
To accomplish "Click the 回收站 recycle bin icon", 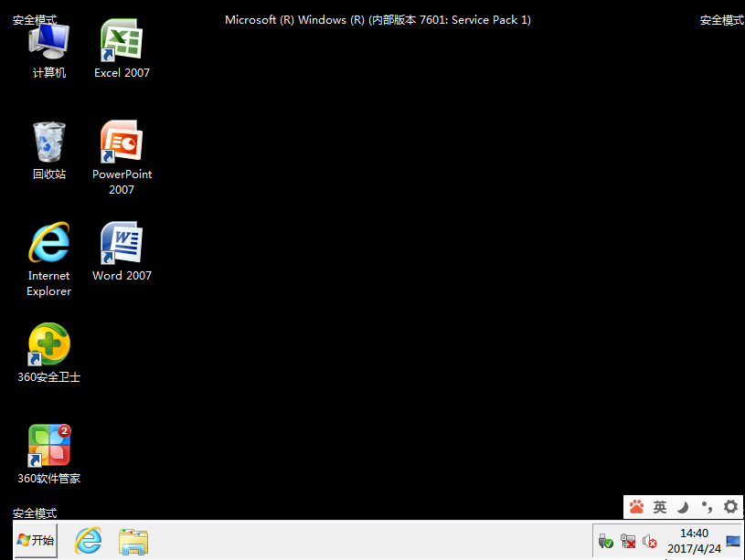I will tap(49, 142).
